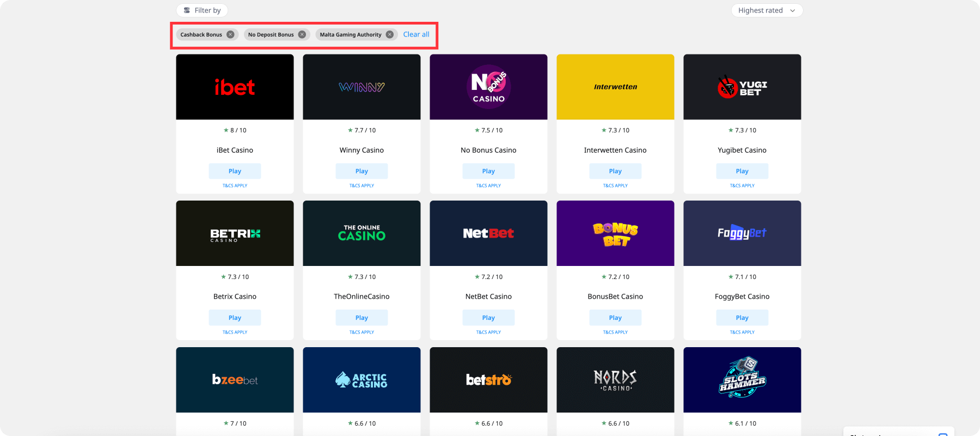This screenshot has width=980, height=436.
Task: Clear all active filters
Action: coord(416,34)
